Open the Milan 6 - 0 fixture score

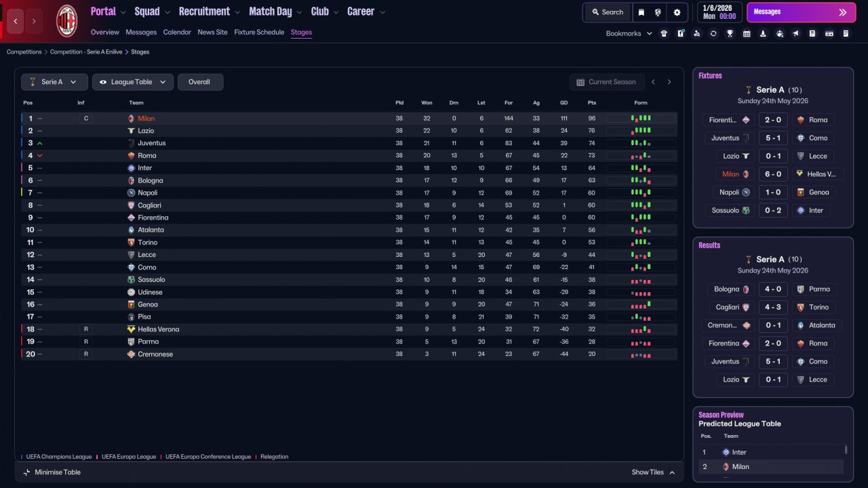[773, 174]
